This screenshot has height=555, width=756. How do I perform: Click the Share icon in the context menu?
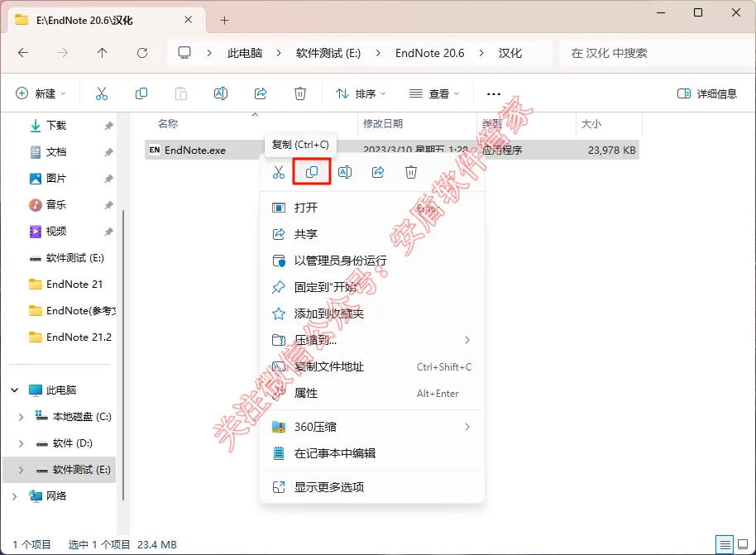(x=378, y=172)
